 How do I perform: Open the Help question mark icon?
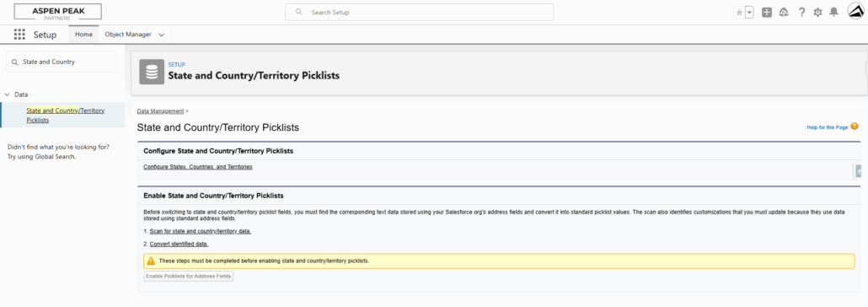pos(801,12)
